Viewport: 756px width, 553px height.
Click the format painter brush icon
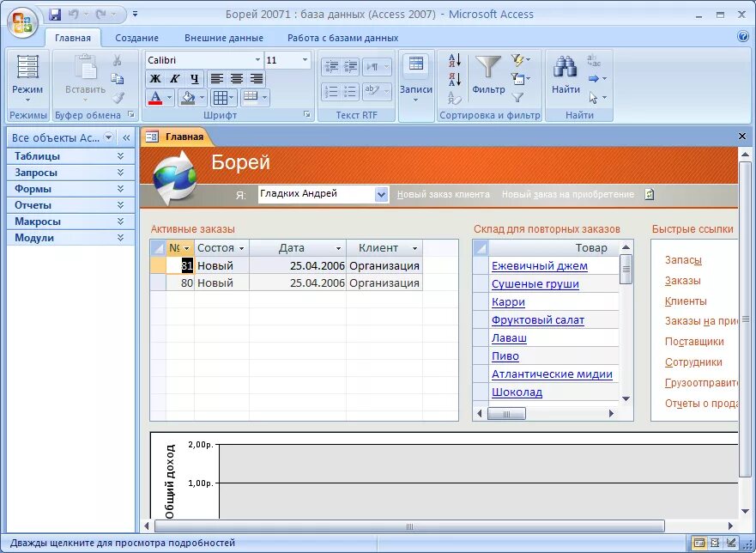(x=118, y=98)
